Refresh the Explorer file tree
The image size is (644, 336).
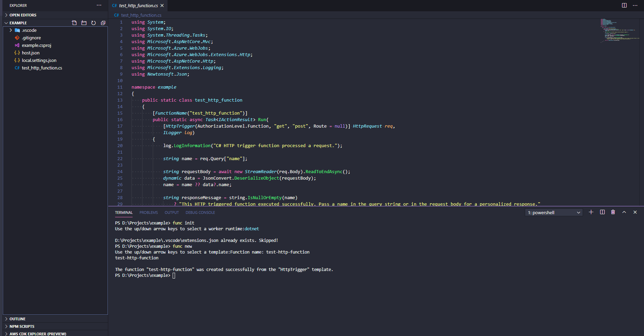coord(94,23)
